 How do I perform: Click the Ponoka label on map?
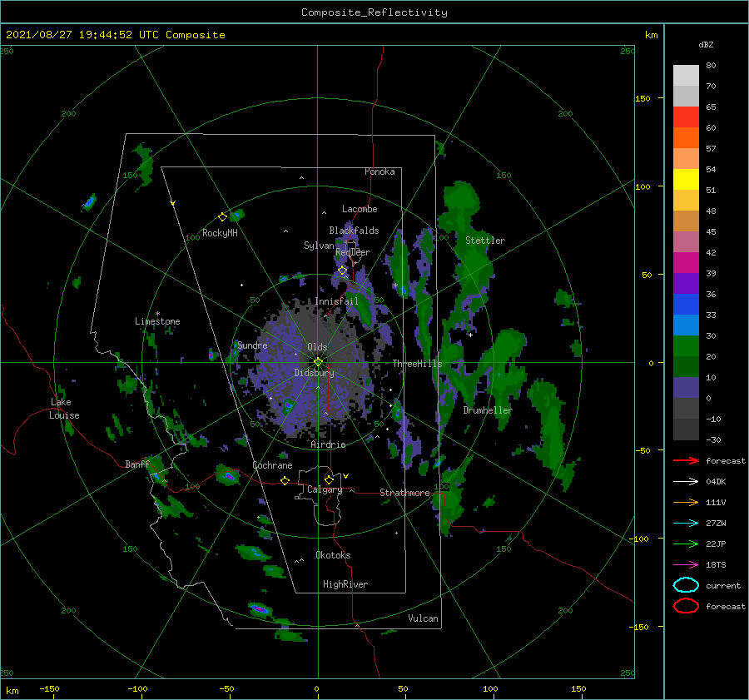[379, 171]
